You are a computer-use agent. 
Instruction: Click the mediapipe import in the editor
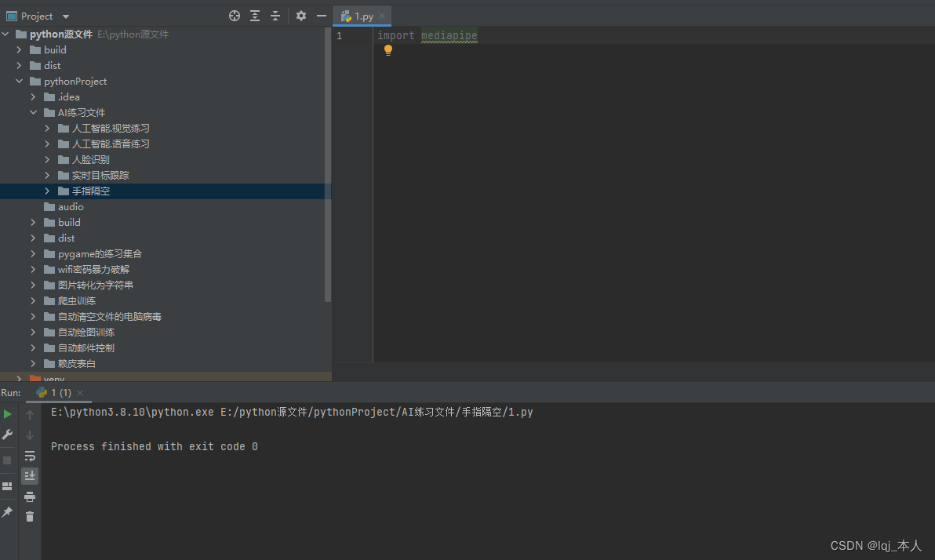[x=449, y=35]
